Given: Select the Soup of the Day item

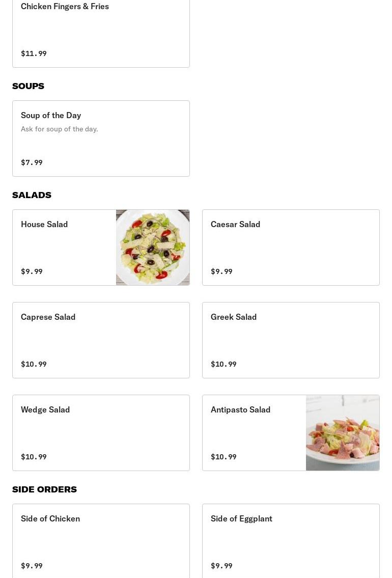Looking at the screenshot, I should [x=51, y=115].
